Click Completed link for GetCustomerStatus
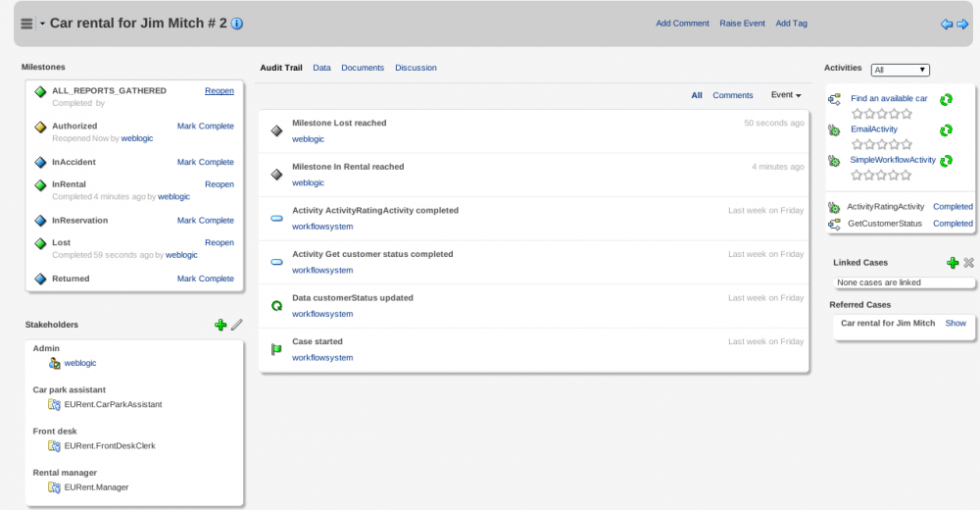Image resolution: width=980 pixels, height=510 pixels. [x=954, y=224]
